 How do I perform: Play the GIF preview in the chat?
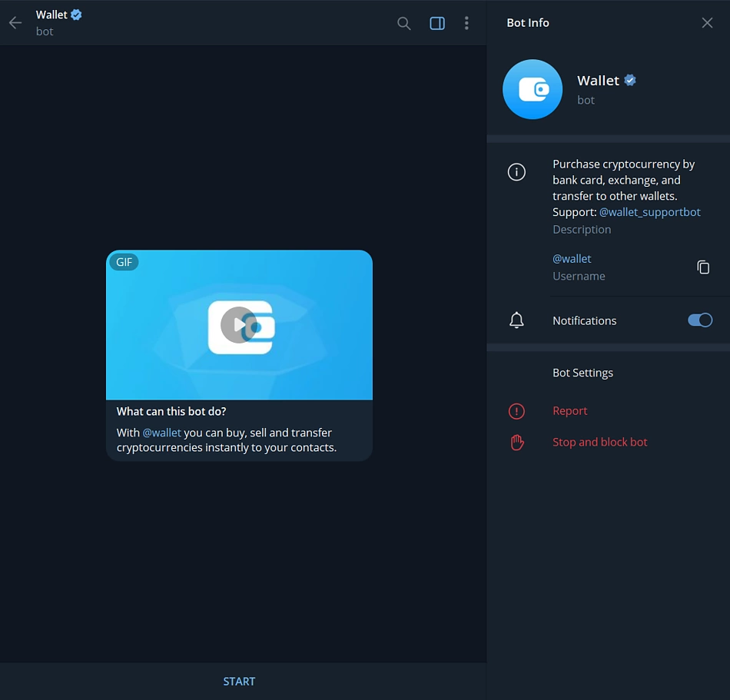point(239,324)
